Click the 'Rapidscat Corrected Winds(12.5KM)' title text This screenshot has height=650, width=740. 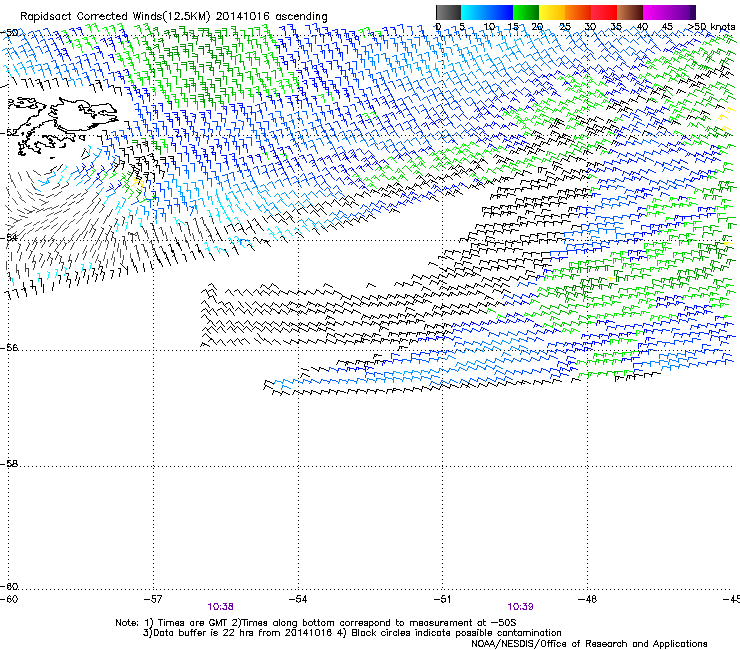[115, 16]
